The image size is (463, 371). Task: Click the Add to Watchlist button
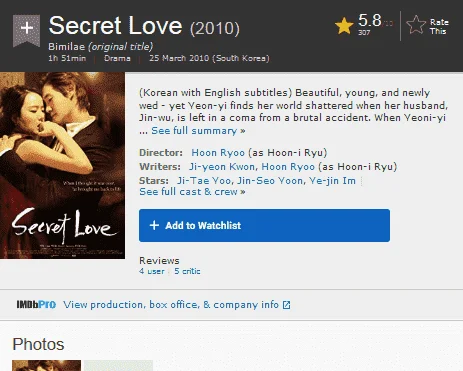(x=264, y=225)
